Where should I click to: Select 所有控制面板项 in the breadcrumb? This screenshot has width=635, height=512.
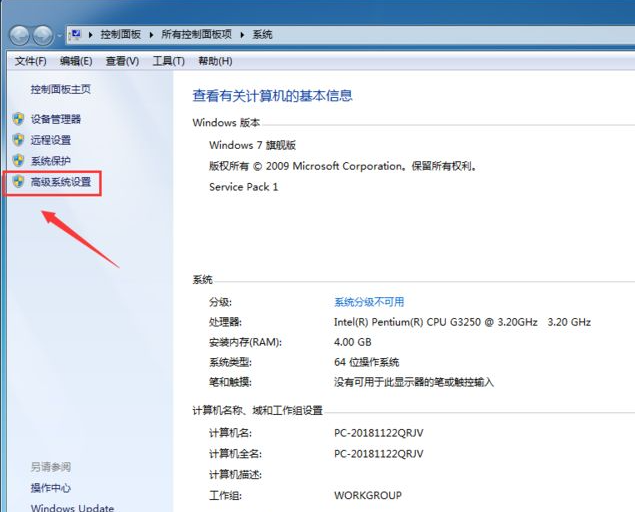[196, 35]
